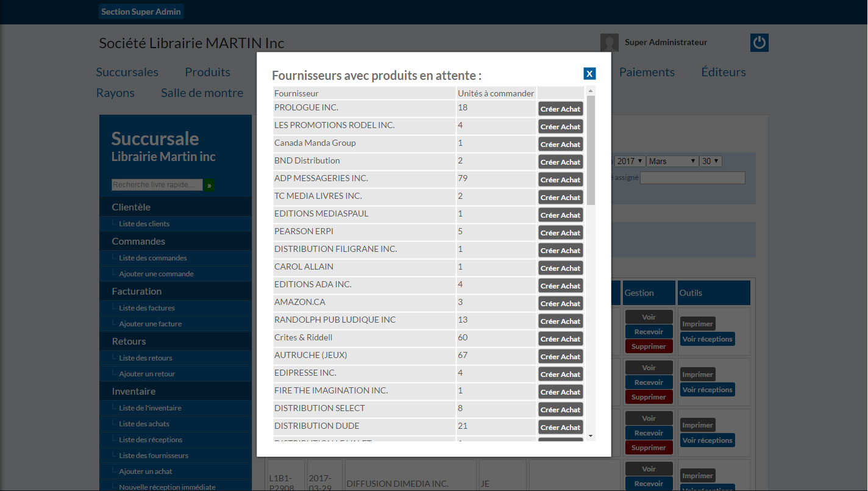The width and height of the screenshot is (868, 491).
Task: Close the suppliers modal with X button
Action: point(589,73)
